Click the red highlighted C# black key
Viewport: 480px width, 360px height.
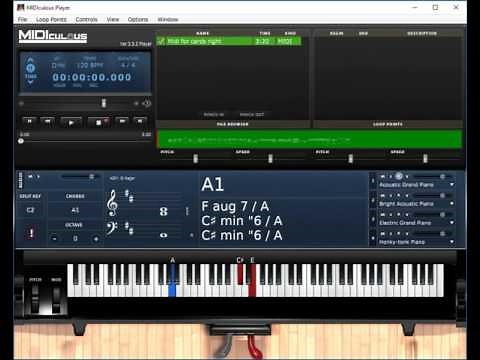(240, 274)
